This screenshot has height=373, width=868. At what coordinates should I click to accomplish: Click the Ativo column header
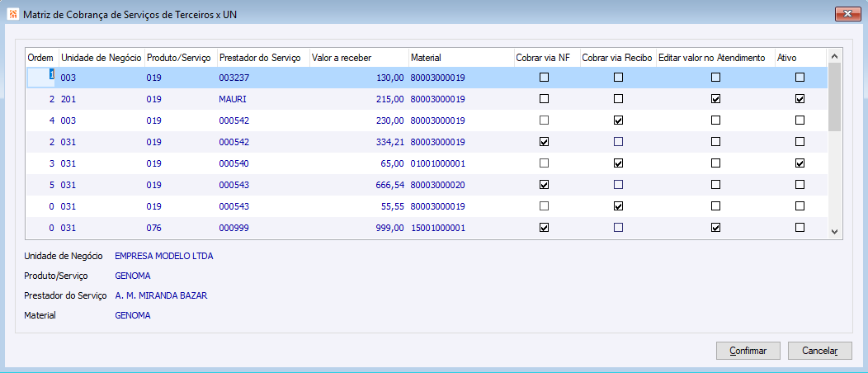point(800,58)
